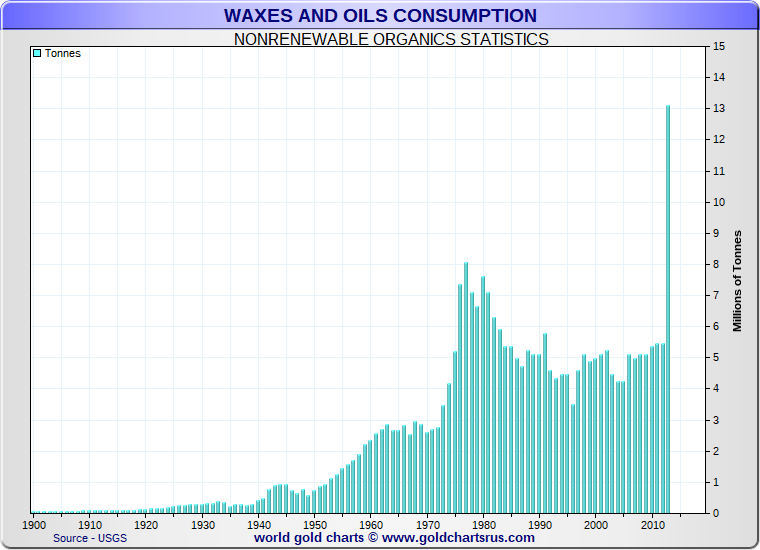Viewport: 760px width, 550px height.
Task: Click the 10 value on y-axis
Action: pyautogui.click(x=718, y=202)
